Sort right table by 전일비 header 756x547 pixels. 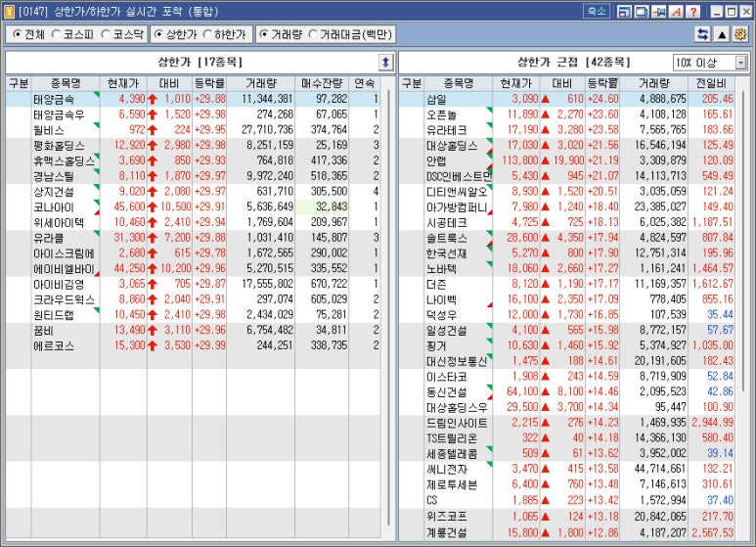click(711, 83)
